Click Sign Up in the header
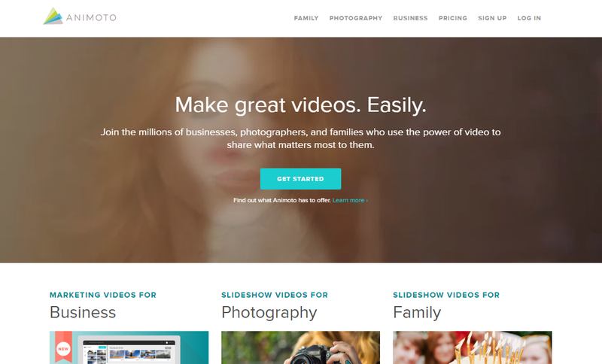The height and width of the screenshot is (364, 602). point(492,18)
